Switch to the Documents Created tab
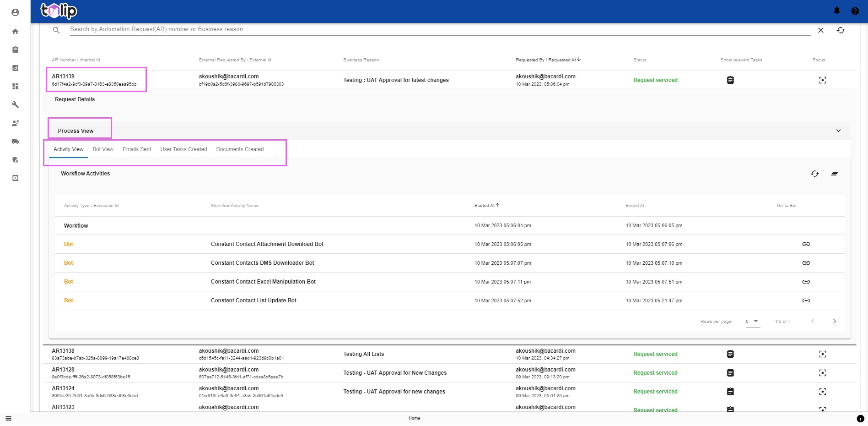 (240, 149)
